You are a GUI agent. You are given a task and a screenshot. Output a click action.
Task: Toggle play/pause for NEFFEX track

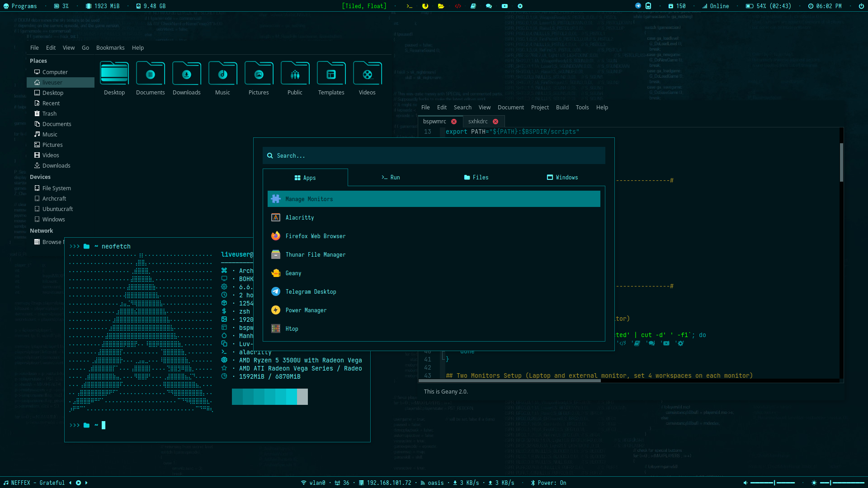click(x=78, y=483)
